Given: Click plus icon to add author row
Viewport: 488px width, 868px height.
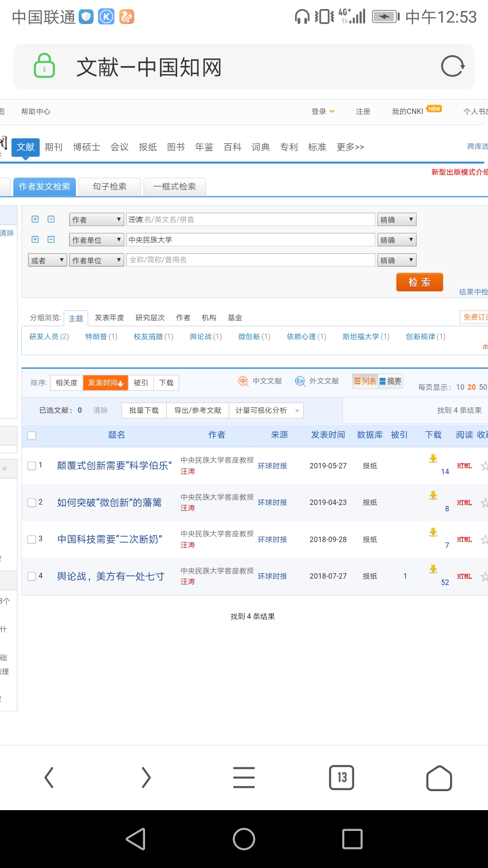Looking at the screenshot, I should tap(35, 219).
